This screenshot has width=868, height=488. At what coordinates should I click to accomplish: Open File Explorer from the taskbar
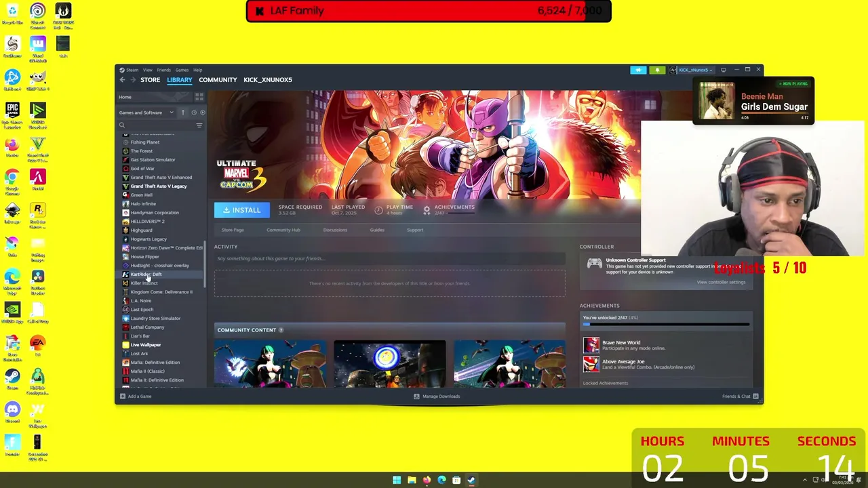click(x=412, y=480)
